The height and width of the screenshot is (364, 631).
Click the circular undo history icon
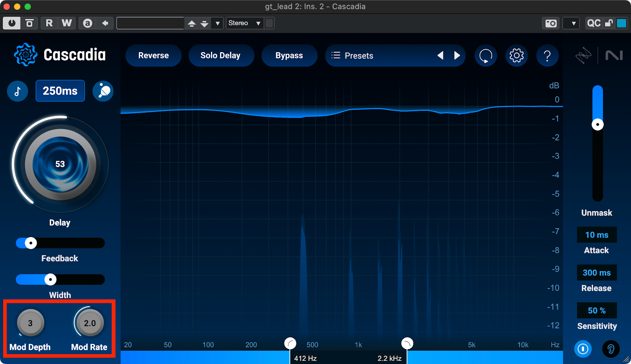(485, 56)
